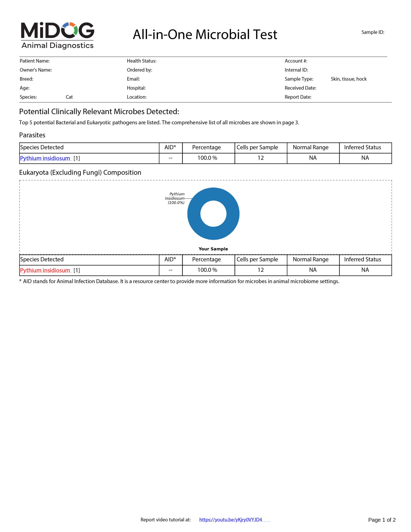Click the '100.0 %' cell in Parasites table
This screenshot has height=532, width=411.
207,158
